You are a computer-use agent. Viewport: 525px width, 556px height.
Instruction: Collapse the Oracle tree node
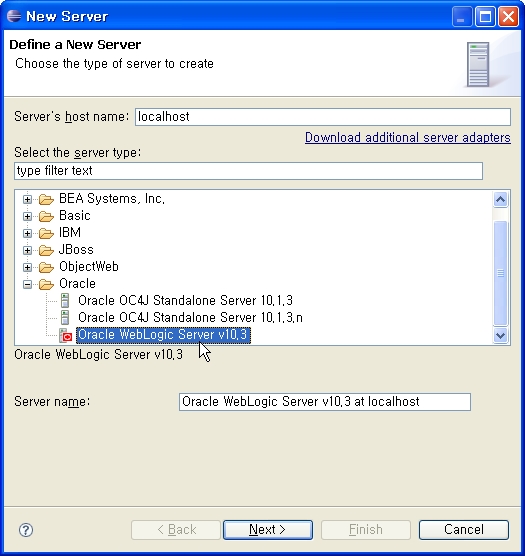[27, 284]
